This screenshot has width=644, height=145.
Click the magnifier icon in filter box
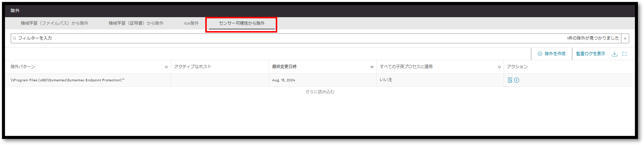click(14, 38)
